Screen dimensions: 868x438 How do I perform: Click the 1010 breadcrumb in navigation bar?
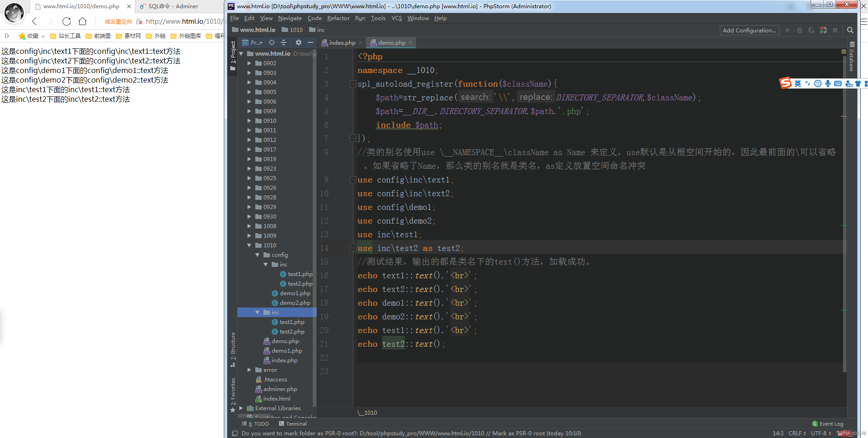292,30
